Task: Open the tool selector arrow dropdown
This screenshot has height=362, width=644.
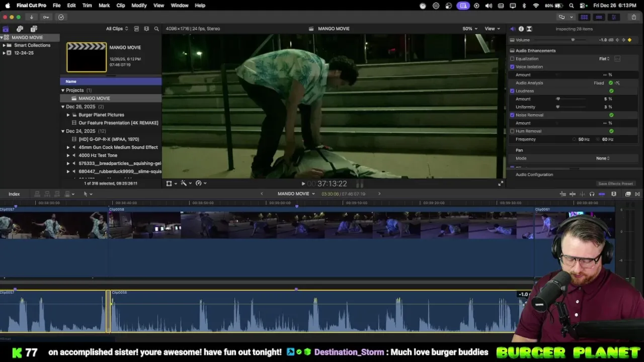Action: tap(88, 194)
